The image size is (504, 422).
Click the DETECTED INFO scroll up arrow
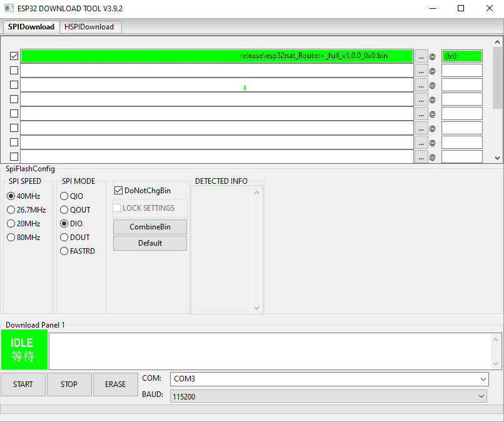coord(256,193)
